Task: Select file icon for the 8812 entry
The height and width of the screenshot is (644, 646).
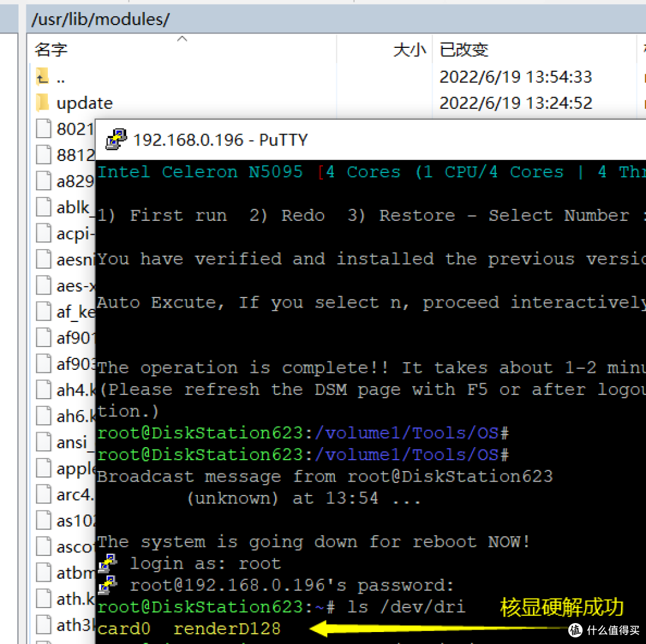Action: (43, 154)
